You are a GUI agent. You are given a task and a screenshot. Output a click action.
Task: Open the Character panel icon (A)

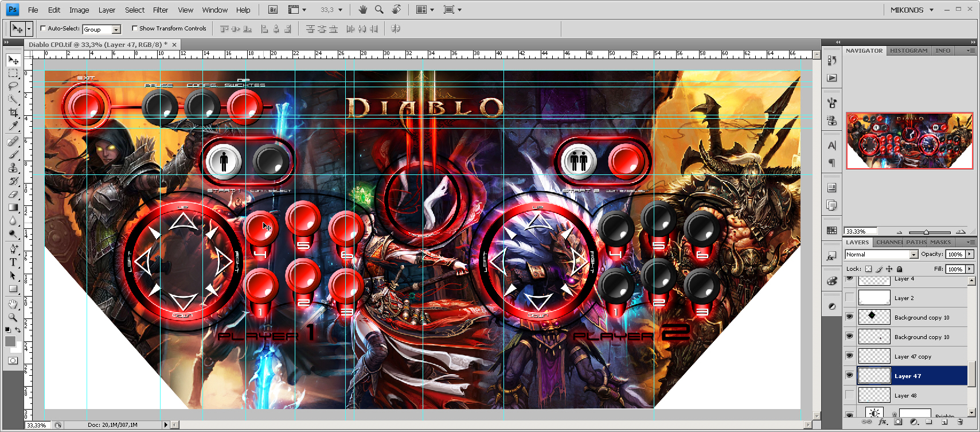tap(831, 146)
